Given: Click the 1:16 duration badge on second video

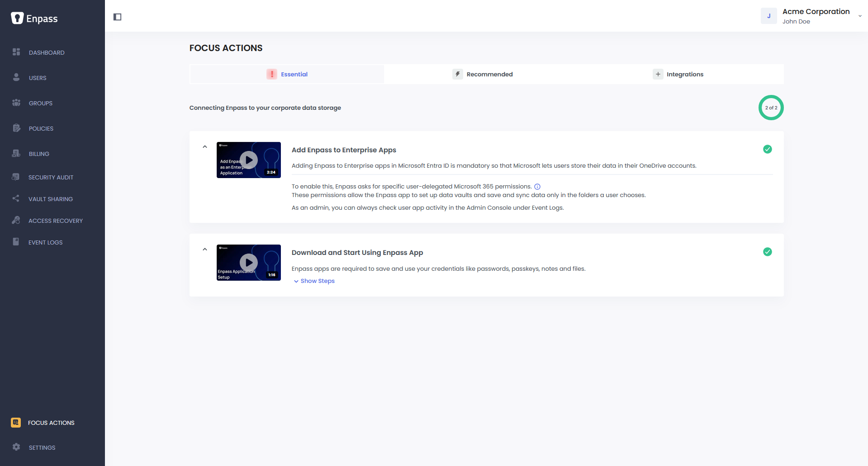Looking at the screenshot, I should coord(272,275).
